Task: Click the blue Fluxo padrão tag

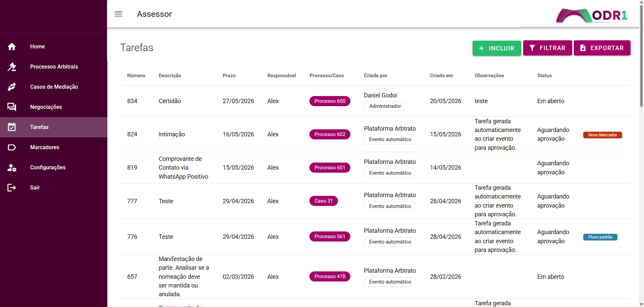Action: pos(600,237)
